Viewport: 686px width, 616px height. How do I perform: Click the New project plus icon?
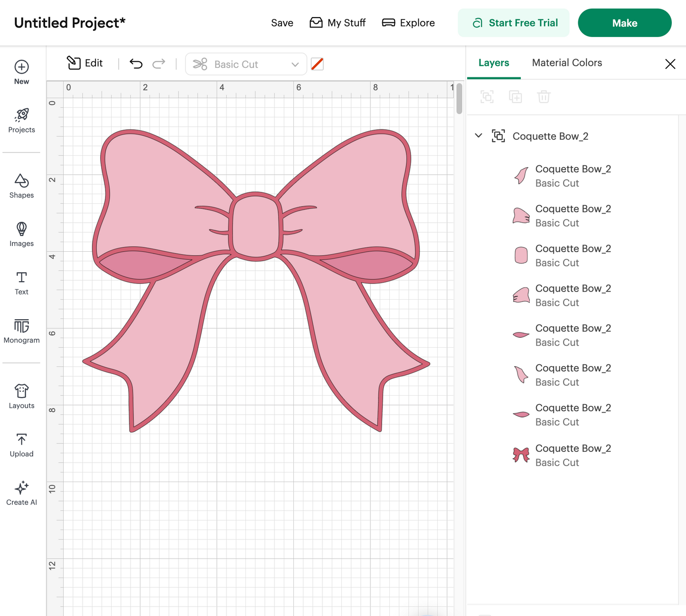coord(21,67)
